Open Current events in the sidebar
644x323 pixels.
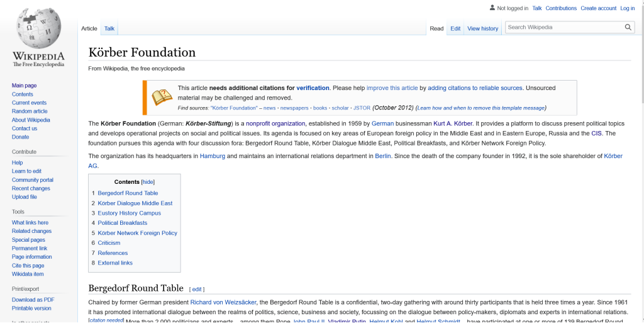[x=29, y=103]
